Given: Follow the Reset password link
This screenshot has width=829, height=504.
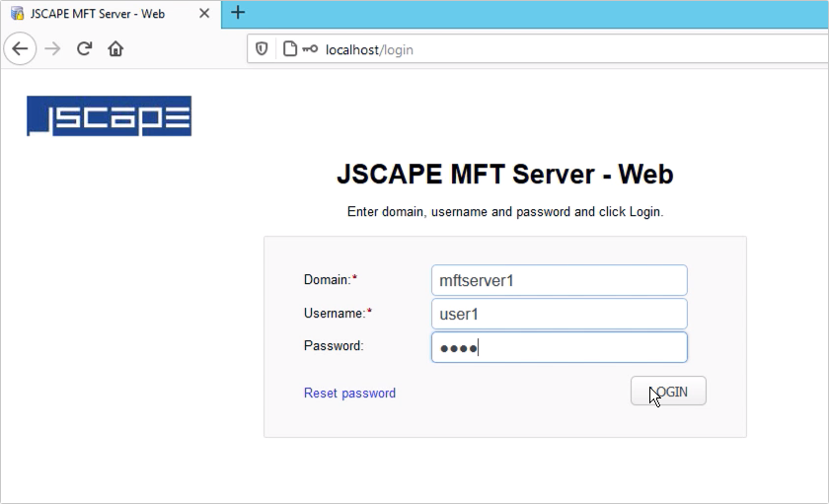Looking at the screenshot, I should (x=349, y=393).
